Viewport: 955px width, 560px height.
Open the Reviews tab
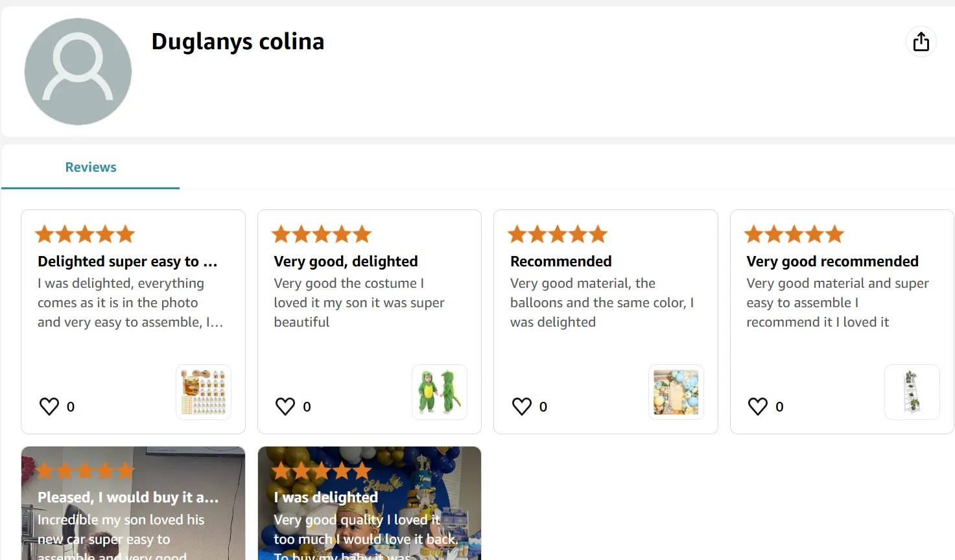click(x=91, y=167)
